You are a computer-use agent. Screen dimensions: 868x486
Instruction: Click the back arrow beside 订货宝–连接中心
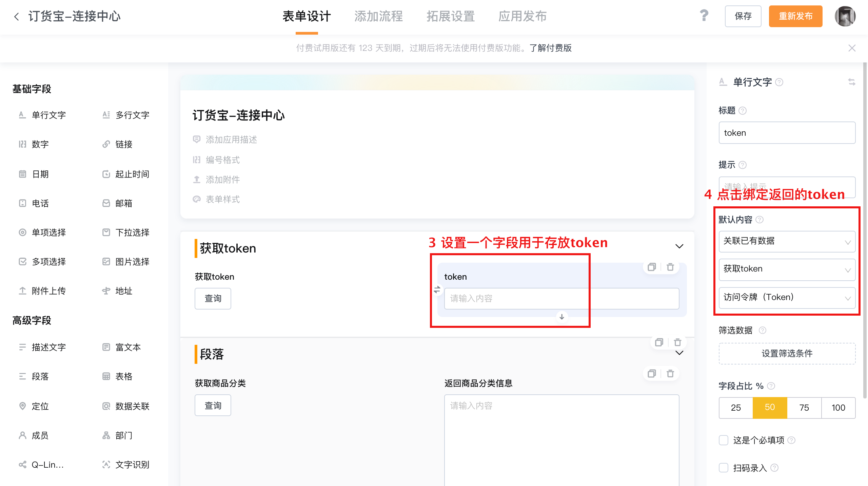click(16, 16)
